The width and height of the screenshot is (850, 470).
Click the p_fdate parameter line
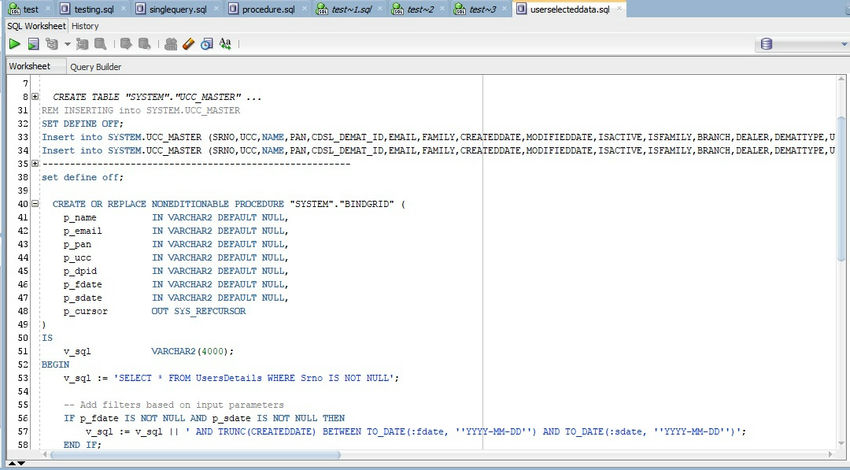pos(176,284)
